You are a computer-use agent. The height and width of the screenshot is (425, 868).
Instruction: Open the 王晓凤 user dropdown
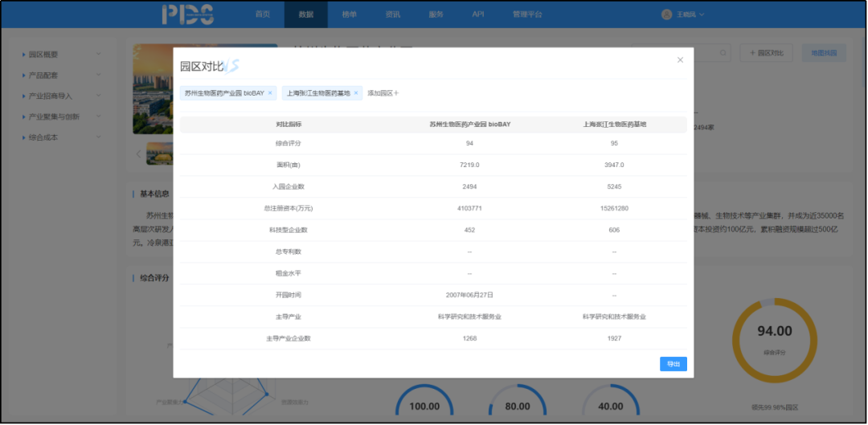[690, 14]
